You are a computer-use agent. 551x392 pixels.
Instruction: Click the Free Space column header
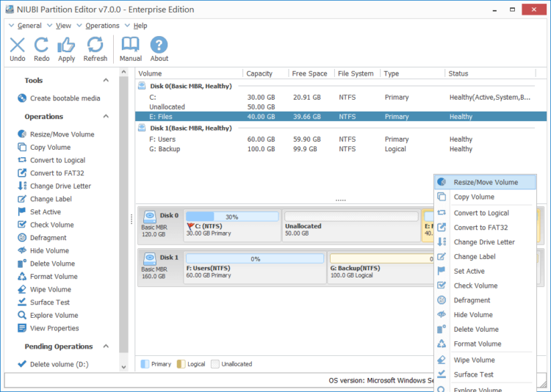click(311, 73)
